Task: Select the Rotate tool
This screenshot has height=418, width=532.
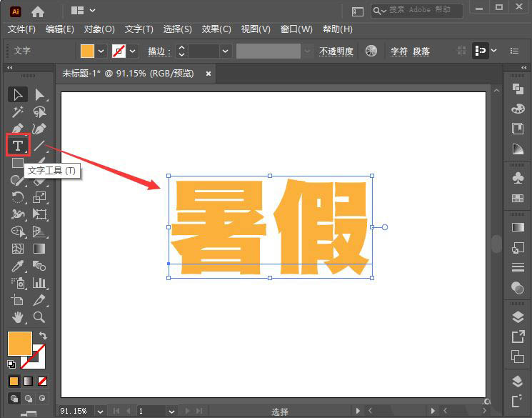Action: (18, 197)
